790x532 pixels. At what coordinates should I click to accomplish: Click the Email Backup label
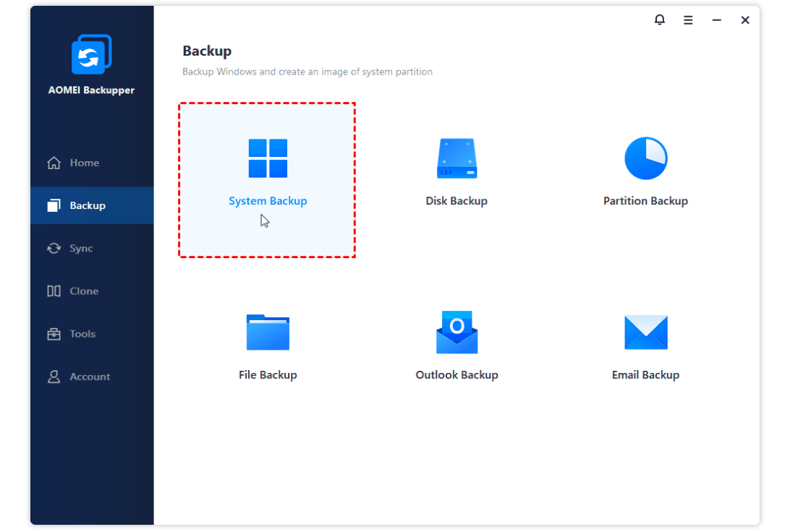pyautogui.click(x=645, y=375)
